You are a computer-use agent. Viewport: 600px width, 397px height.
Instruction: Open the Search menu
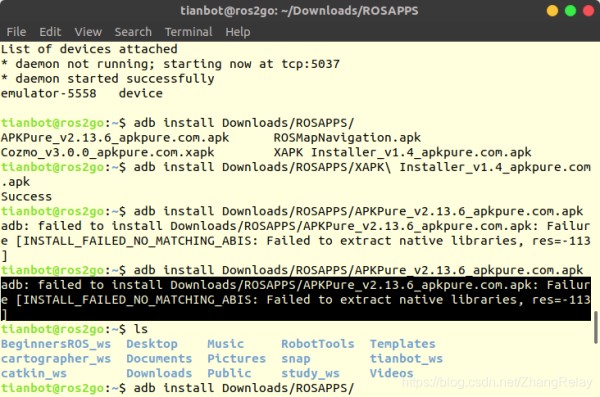(x=133, y=32)
